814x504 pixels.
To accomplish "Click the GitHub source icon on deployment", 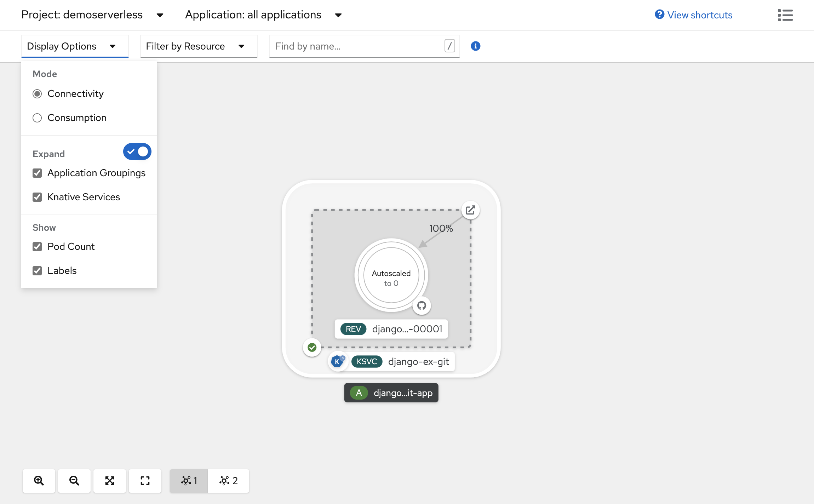I will coord(421,307).
